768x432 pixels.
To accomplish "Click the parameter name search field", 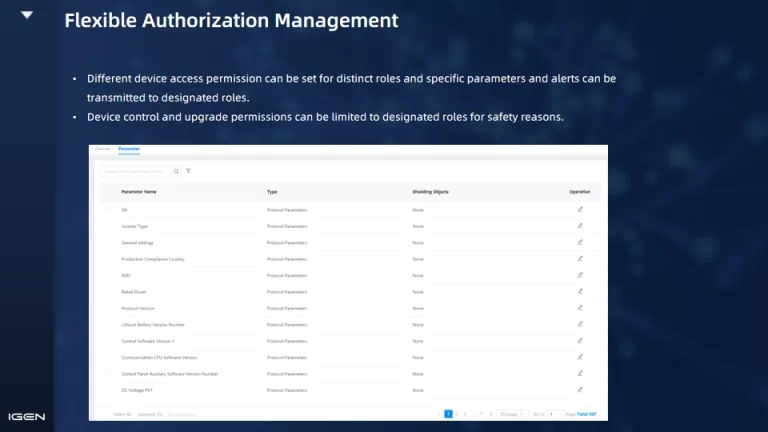I will (x=134, y=171).
